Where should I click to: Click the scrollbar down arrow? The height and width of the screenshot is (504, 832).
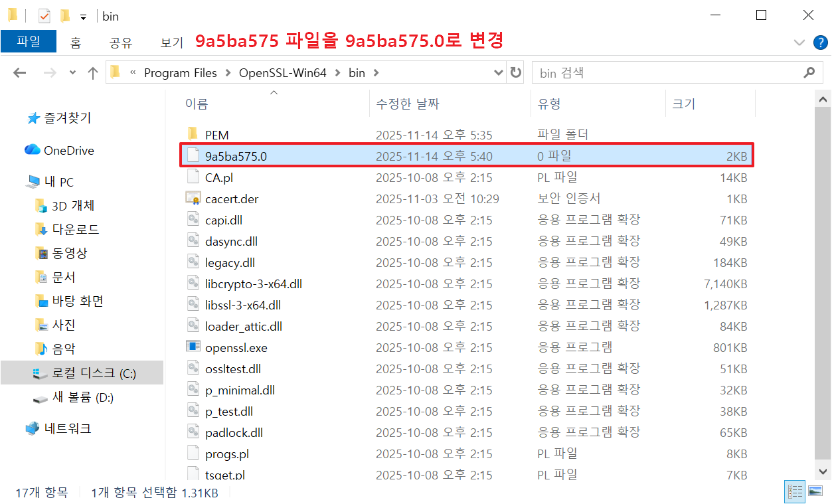822,472
